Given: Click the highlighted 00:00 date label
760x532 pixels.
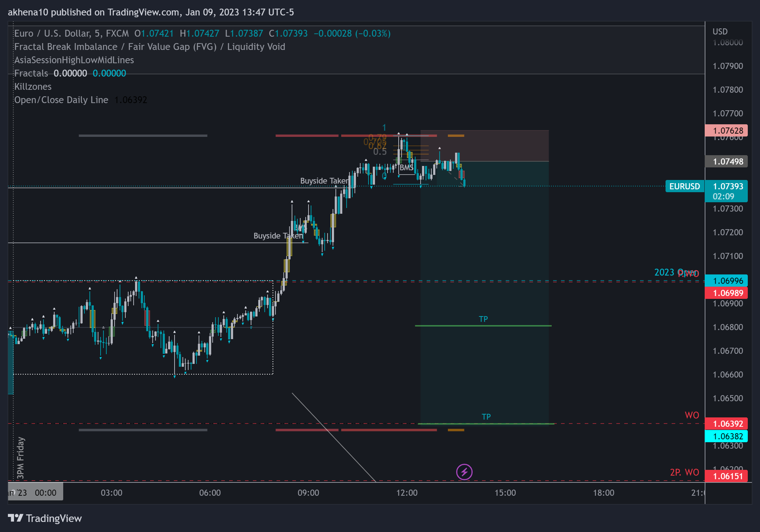Looking at the screenshot, I should (x=36, y=492).
